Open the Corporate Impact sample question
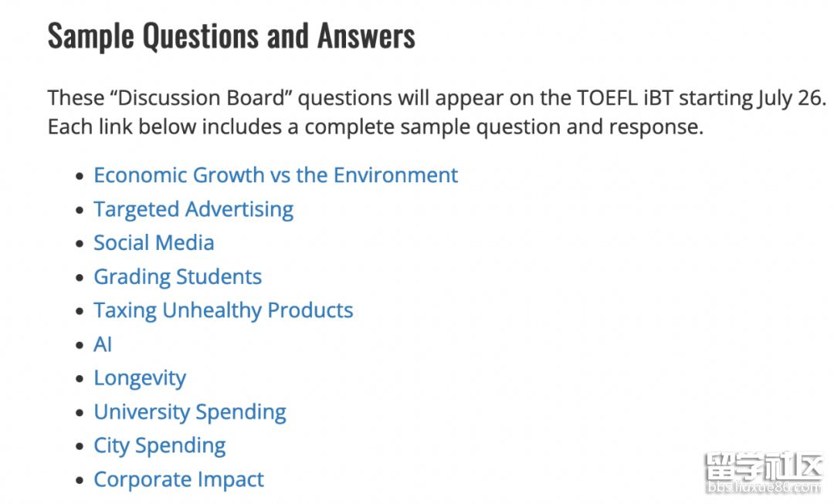Viewport: 834px width, 504px height. 178,479
